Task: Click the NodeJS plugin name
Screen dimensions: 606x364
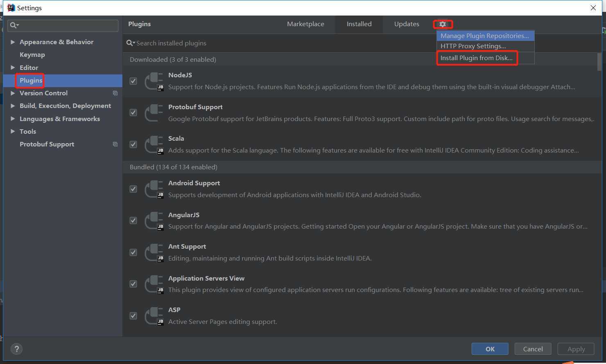Action: (180, 75)
